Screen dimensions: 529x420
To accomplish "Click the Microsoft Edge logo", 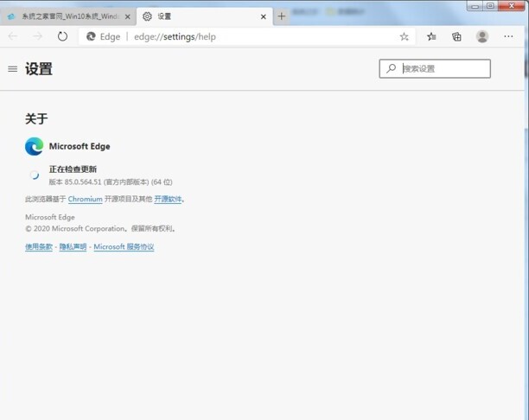I will [x=34, y=146].
